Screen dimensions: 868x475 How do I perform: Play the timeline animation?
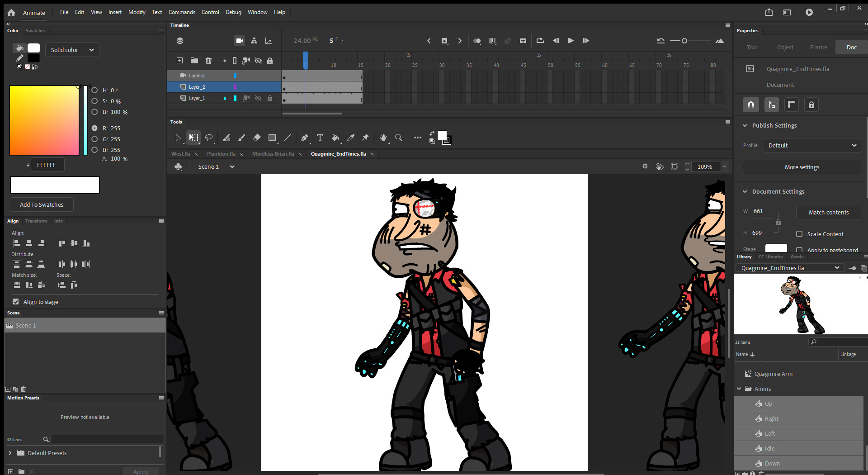pos(571,41)
